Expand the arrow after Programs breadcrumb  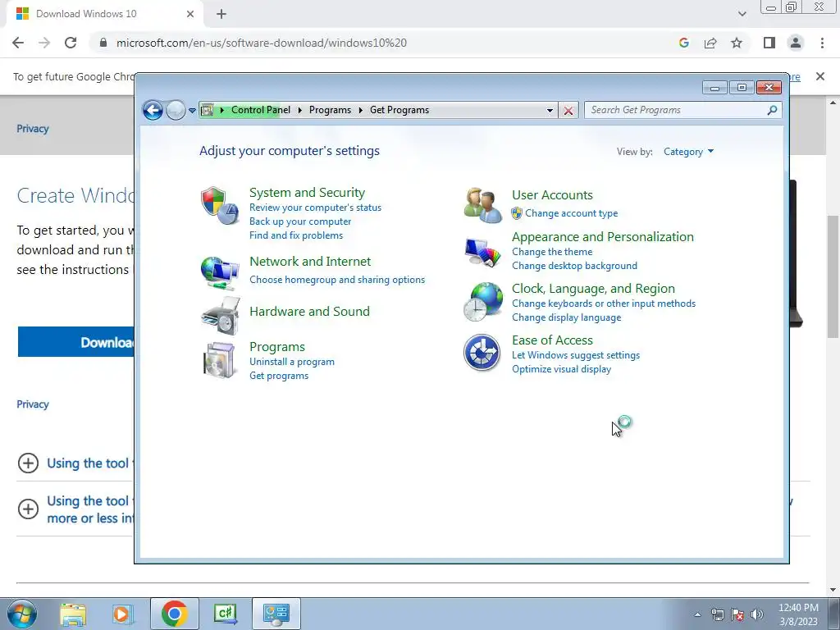click(x=361, y=110)
